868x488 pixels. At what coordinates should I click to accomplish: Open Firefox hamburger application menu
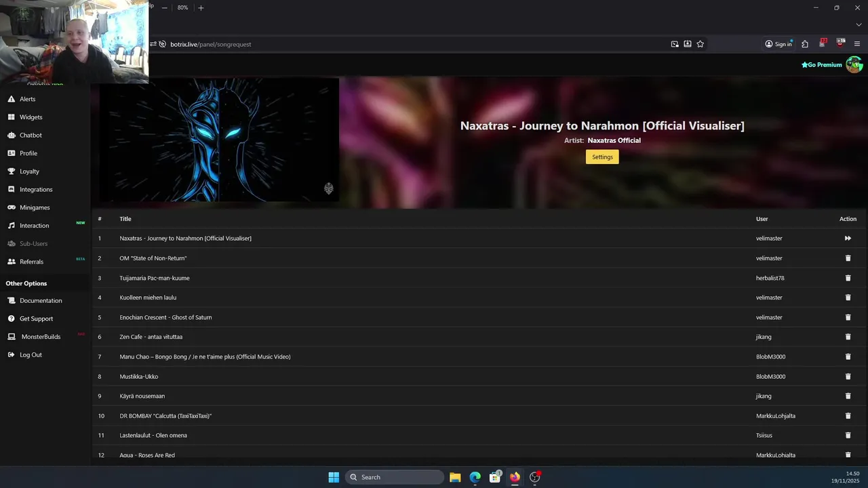(x=857, y=44)
